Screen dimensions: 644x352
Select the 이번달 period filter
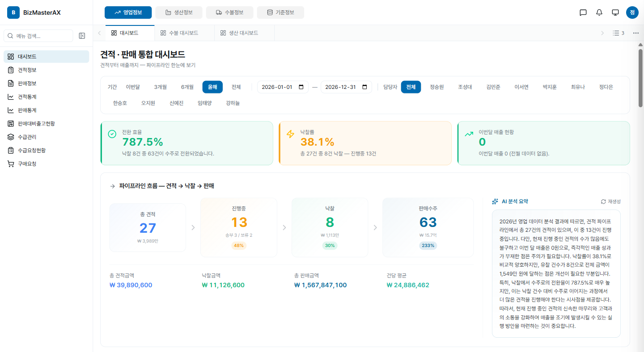pyautogui.click(x=133, y=87)
